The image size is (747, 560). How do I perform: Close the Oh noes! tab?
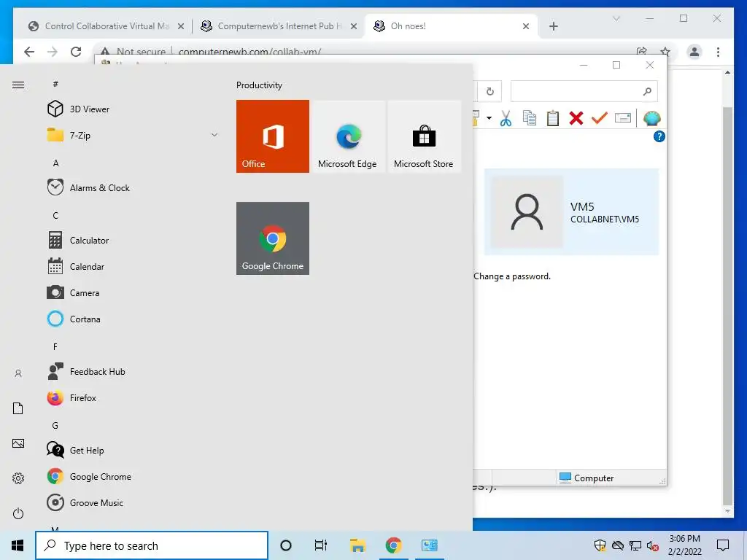pyautogui.click(x=526, y=26)
